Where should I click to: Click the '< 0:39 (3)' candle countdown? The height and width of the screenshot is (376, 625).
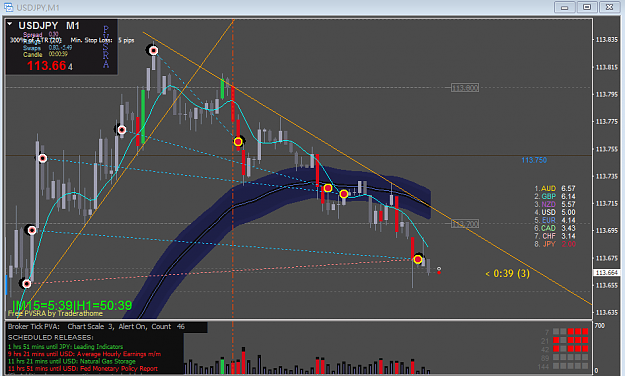[507, 274]
